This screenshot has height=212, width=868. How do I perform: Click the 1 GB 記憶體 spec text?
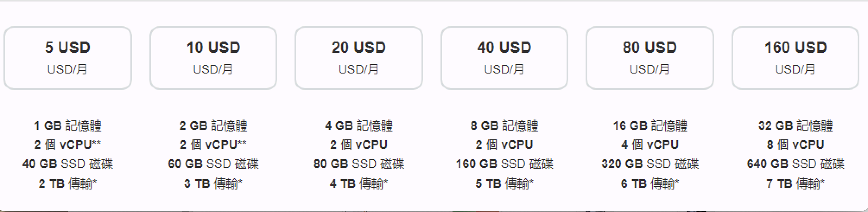(68, 126)
